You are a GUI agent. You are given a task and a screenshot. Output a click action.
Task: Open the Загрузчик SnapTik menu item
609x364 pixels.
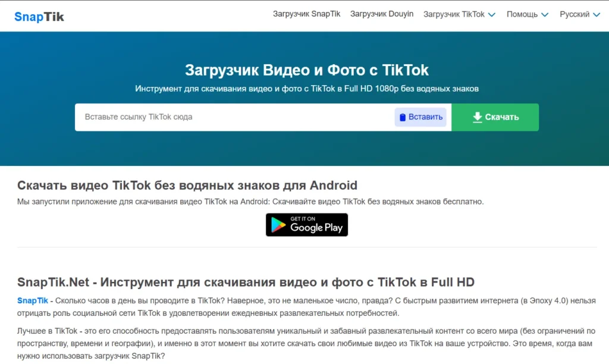point(306,14)
